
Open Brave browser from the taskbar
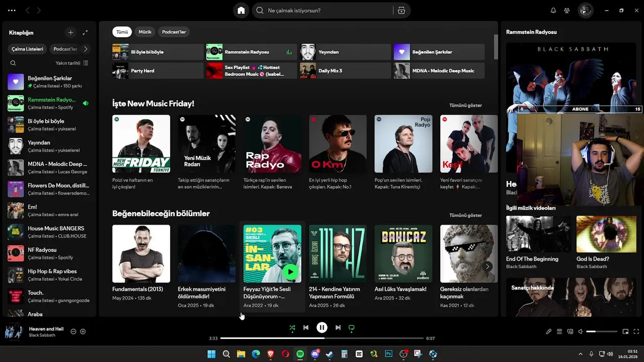click(x=271, y=354)
